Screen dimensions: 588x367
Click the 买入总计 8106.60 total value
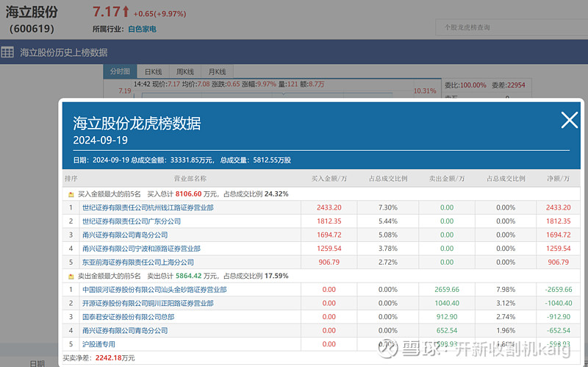pyautogui.click(x=188, y=194)
